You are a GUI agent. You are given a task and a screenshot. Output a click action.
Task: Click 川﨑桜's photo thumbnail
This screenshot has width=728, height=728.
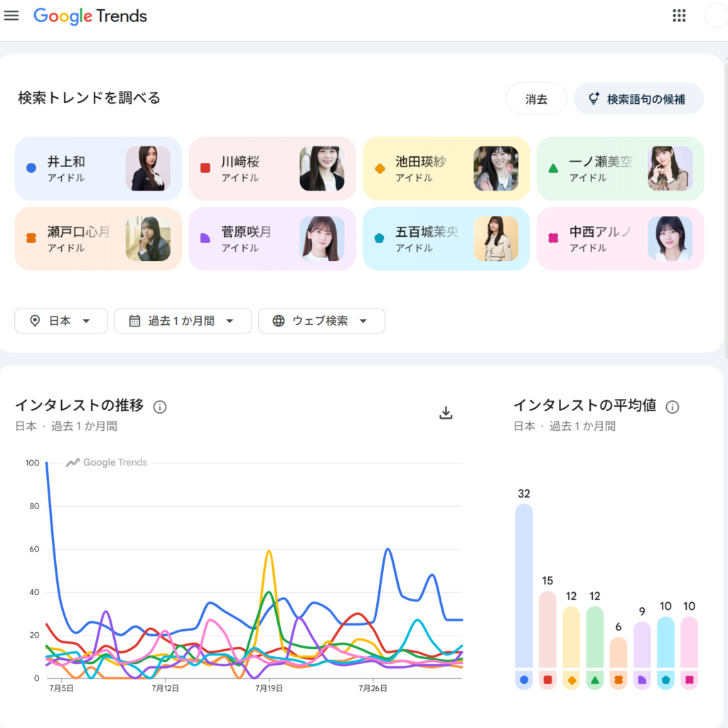click(x=322, y=168)
